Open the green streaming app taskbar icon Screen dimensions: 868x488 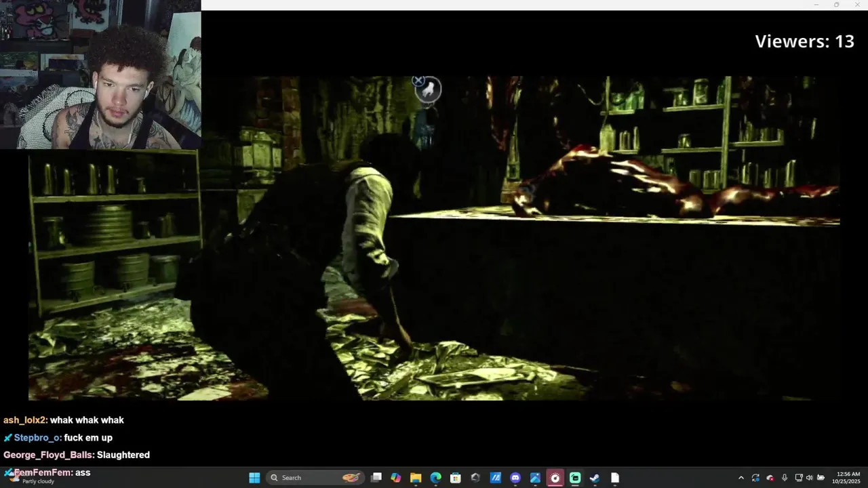click(575, 478)
